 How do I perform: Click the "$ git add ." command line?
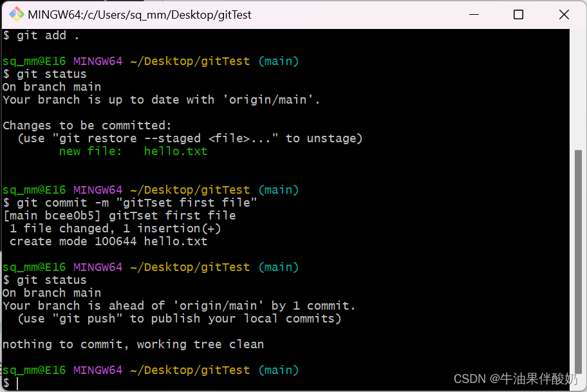[41, 35]
